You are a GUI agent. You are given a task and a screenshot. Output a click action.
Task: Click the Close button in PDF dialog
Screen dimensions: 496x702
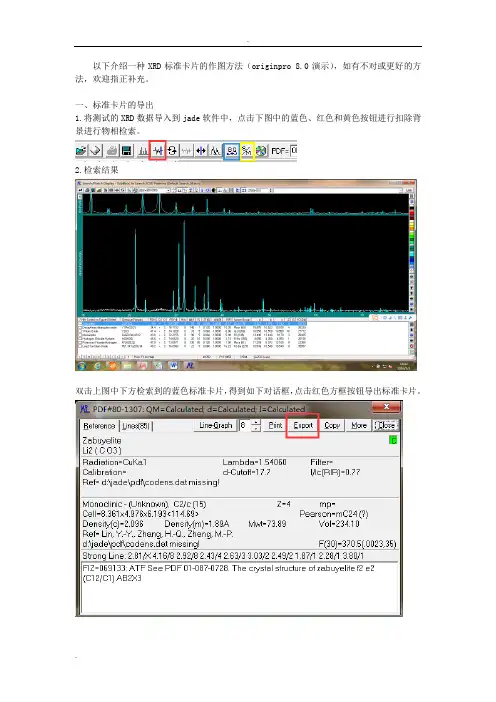click(386, 425)
